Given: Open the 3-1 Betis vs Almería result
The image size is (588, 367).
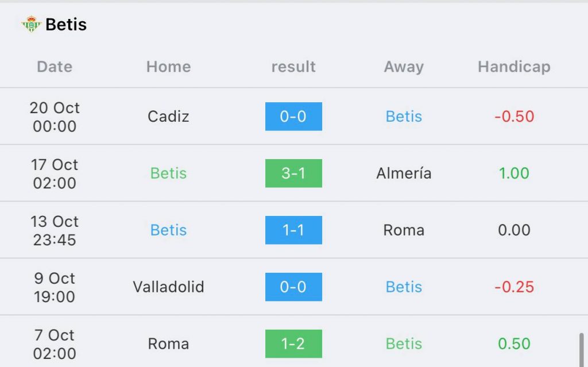Looking at the screenshot, I should point(293,173).
